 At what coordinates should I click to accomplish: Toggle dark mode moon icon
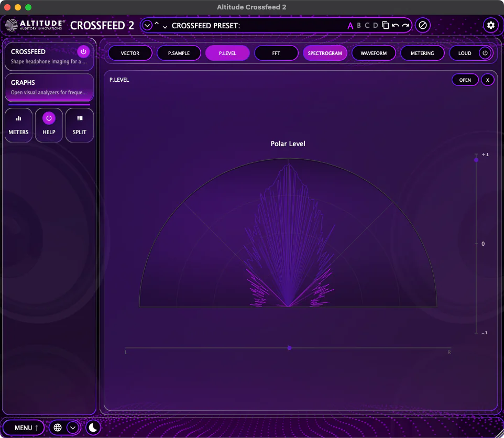pyautogui.click(x=93, y=428)
